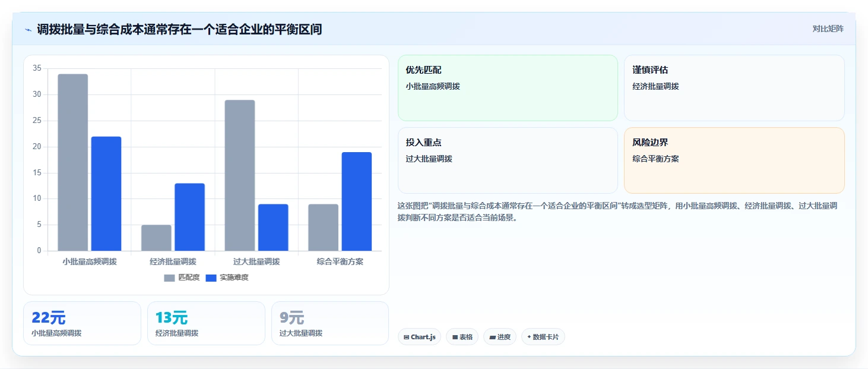The height and width of the screenshot is (369, 868).
Task: Select the 22元 小批量高频调拨 data card
Action: click(82, 323)
